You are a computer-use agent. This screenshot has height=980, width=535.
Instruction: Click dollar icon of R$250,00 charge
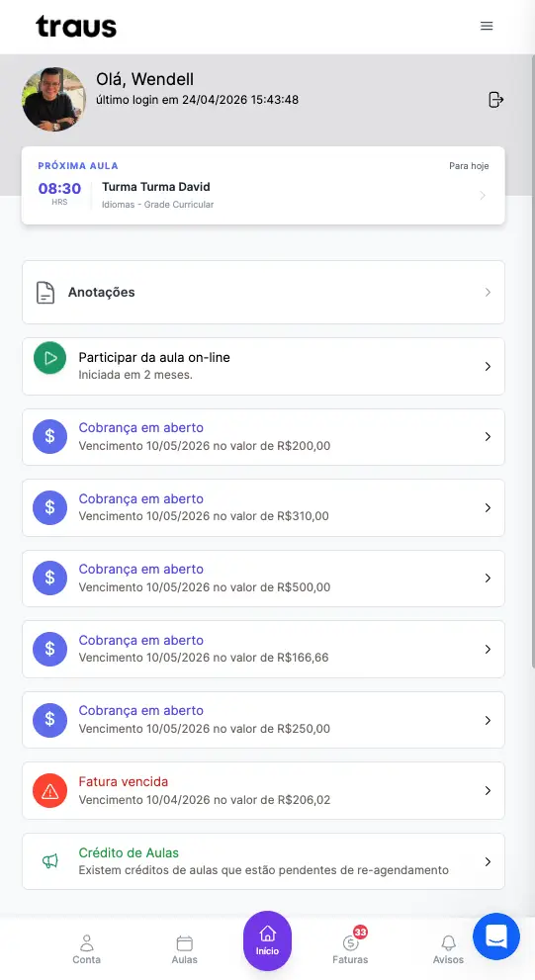(x=50, y=720)
